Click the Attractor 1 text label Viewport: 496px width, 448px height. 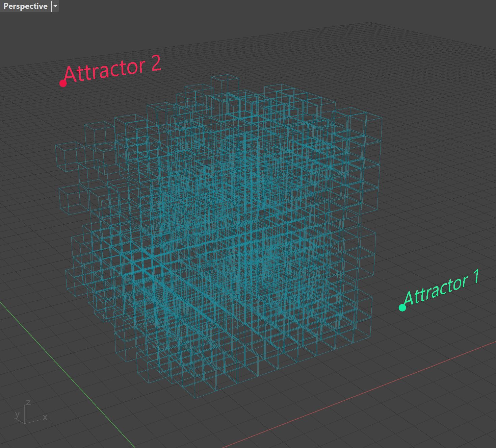tap(442, 287)
